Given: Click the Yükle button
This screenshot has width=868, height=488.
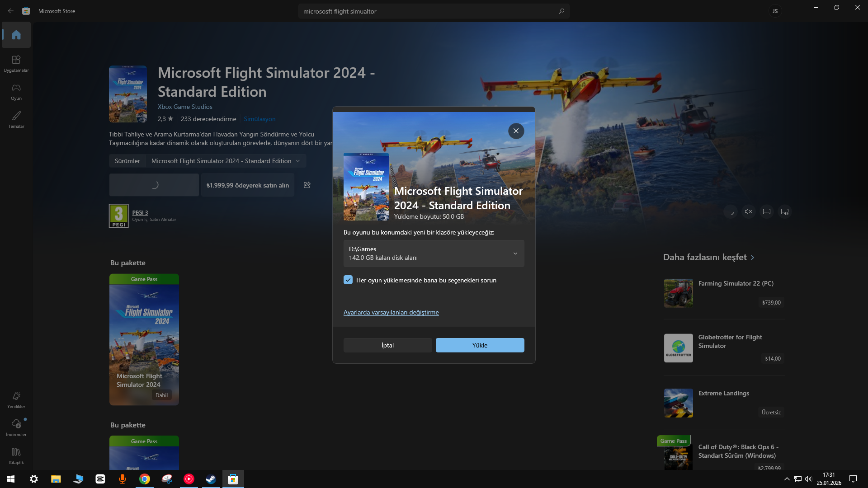Looking at the screenshot, I should coord(480,345).
